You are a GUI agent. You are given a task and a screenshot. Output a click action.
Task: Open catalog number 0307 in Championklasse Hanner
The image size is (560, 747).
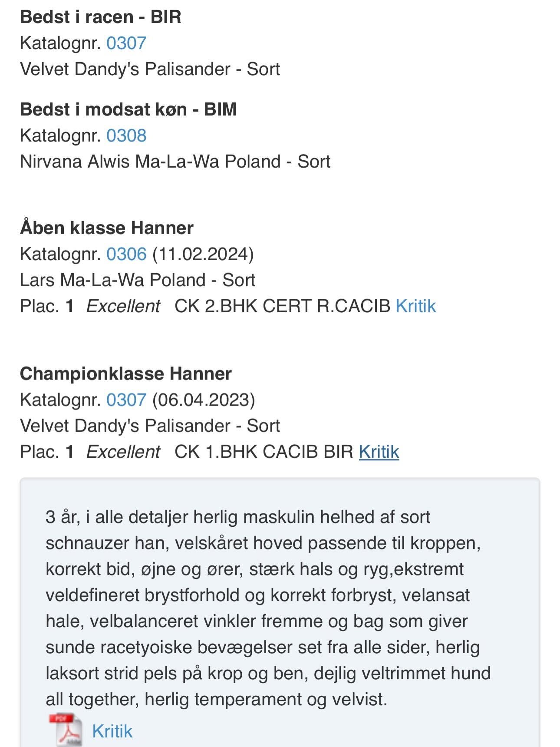click(x=126, y=400)
